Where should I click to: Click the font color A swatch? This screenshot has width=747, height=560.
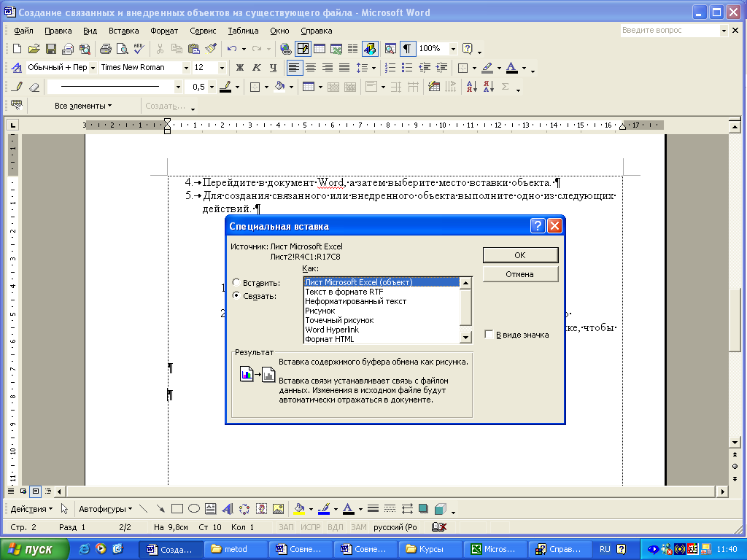click(511, 68)
